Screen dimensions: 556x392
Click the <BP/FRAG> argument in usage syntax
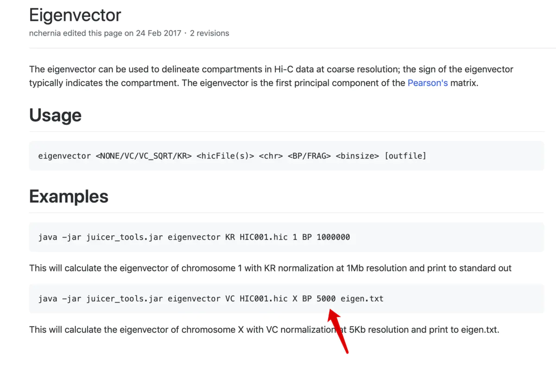[309, 156]
